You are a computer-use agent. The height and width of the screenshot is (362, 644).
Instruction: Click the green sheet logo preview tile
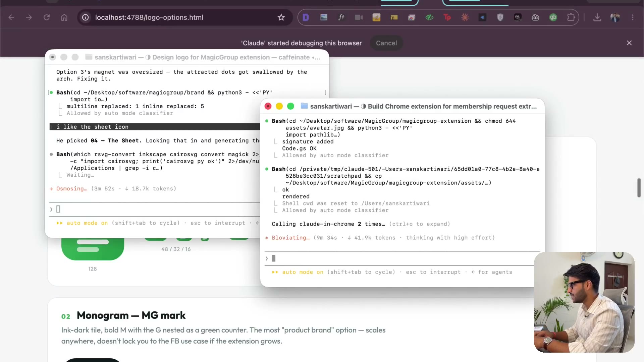point(93,249)
